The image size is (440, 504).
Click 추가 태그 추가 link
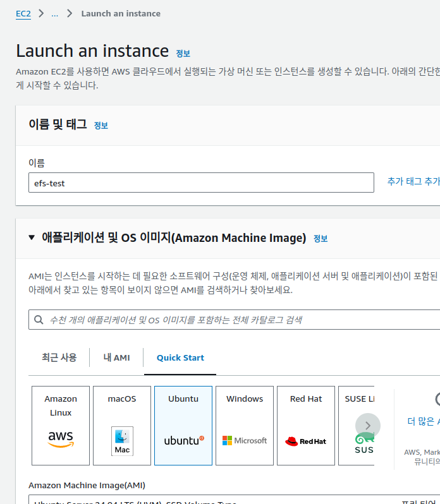(x=413, y=181)
